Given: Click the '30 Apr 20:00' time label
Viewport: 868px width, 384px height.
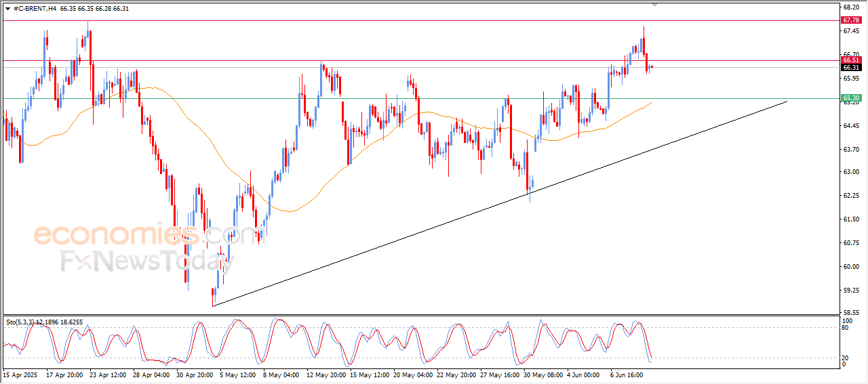Looking at the screenshot, I should (196, 374).
